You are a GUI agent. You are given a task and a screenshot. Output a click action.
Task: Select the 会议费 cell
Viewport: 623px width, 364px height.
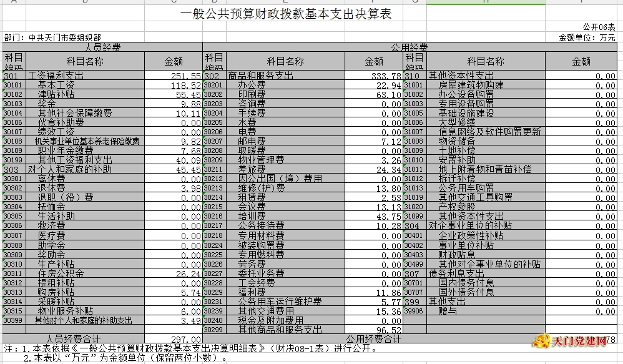coord(286,207)
